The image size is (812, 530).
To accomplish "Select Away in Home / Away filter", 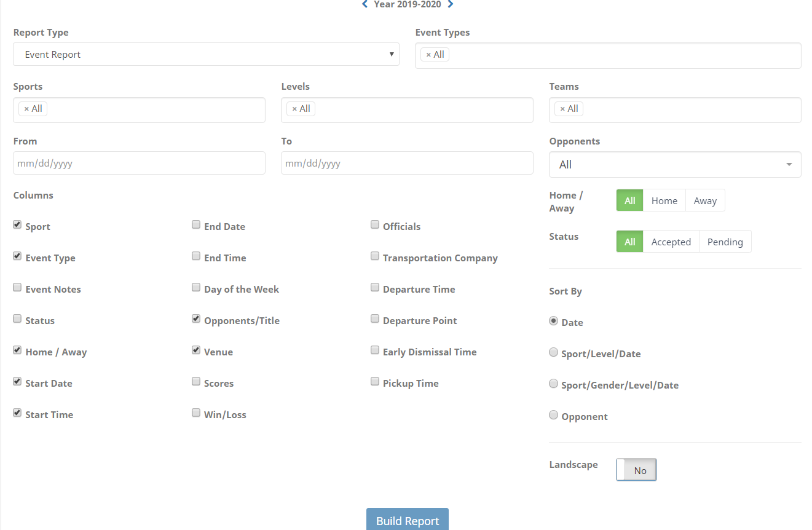I will [x=705, y=200].
